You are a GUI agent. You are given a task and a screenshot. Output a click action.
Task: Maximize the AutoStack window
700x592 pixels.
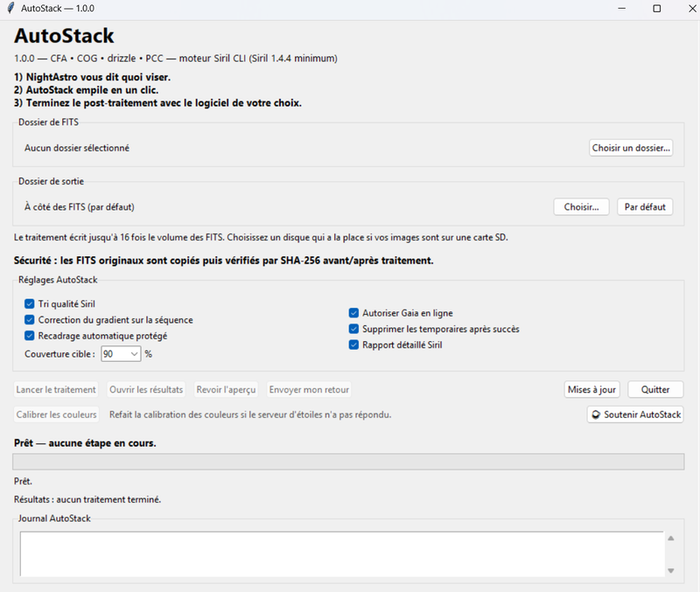(x=657, y=9)
